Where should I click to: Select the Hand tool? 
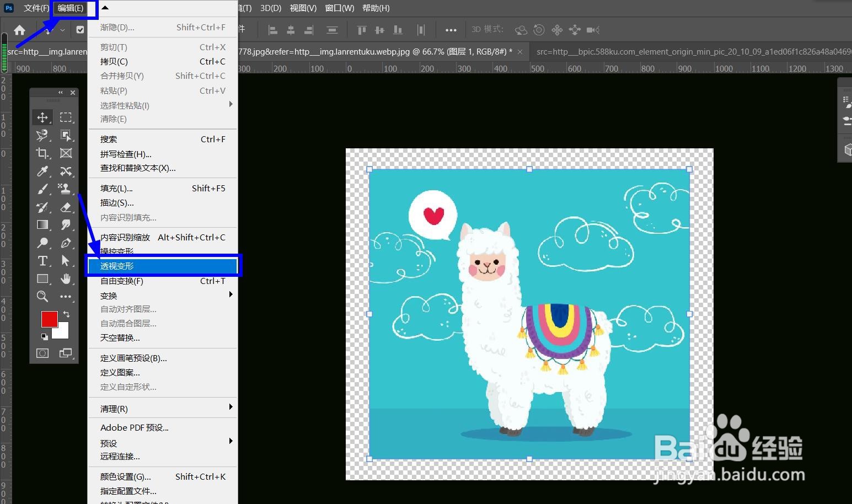[x=66, y=278]
